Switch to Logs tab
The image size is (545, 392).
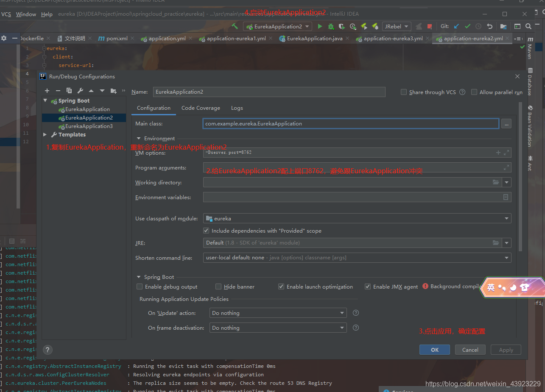[x=237, y=108]
